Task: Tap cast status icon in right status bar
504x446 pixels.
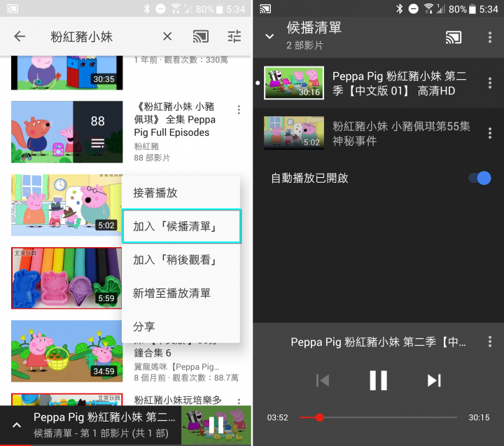Action: (x=265, y=9)
